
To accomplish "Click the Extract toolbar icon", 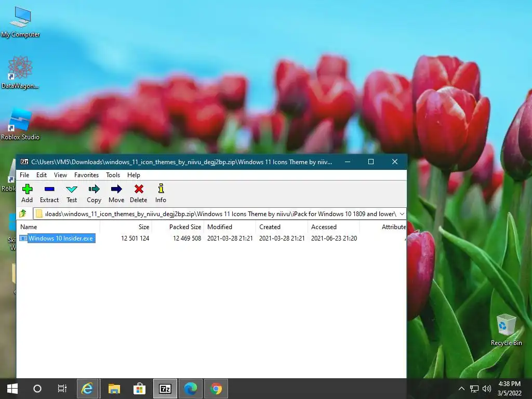I will point(49,194).
